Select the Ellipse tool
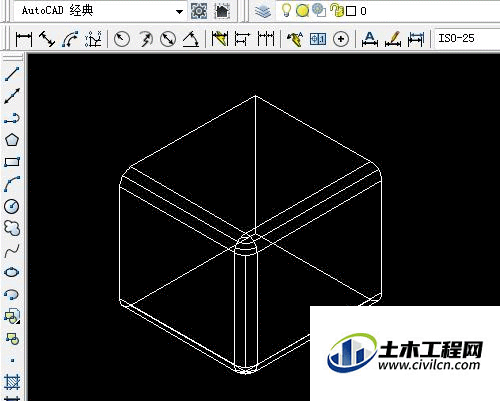Image resolution: width=500 pixels, height=401 pixels. pyautogui.click(x=12, y=272)
